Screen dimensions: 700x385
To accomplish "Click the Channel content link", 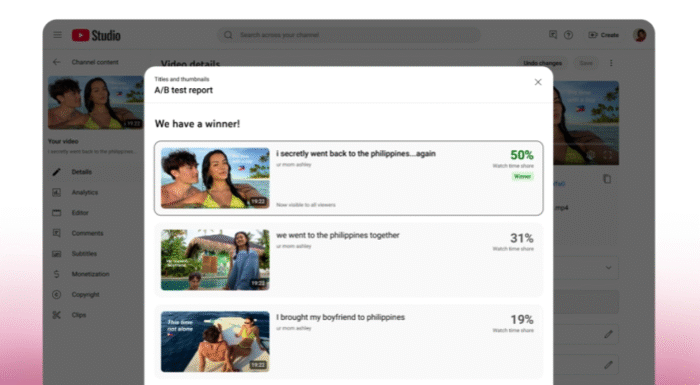I will [95, 62].
